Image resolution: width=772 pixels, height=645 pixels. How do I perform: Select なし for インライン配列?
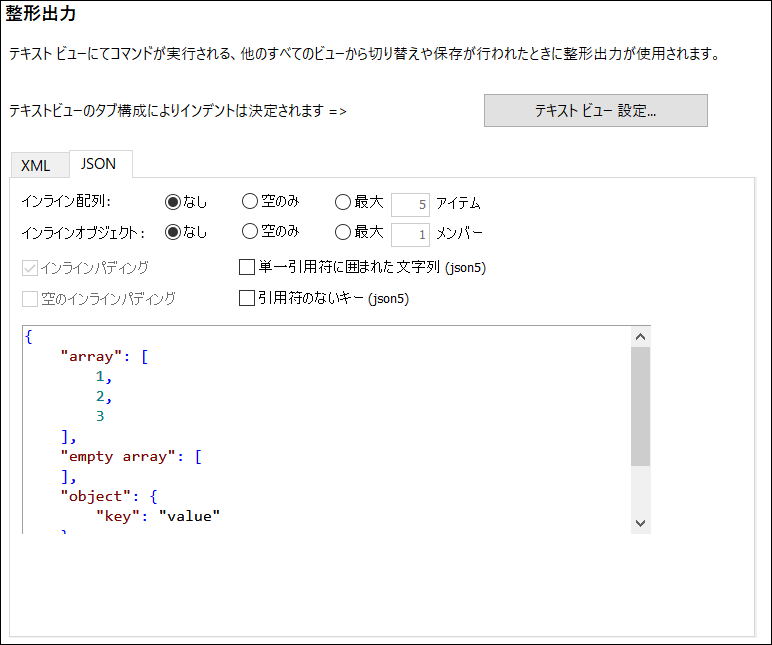173,202
